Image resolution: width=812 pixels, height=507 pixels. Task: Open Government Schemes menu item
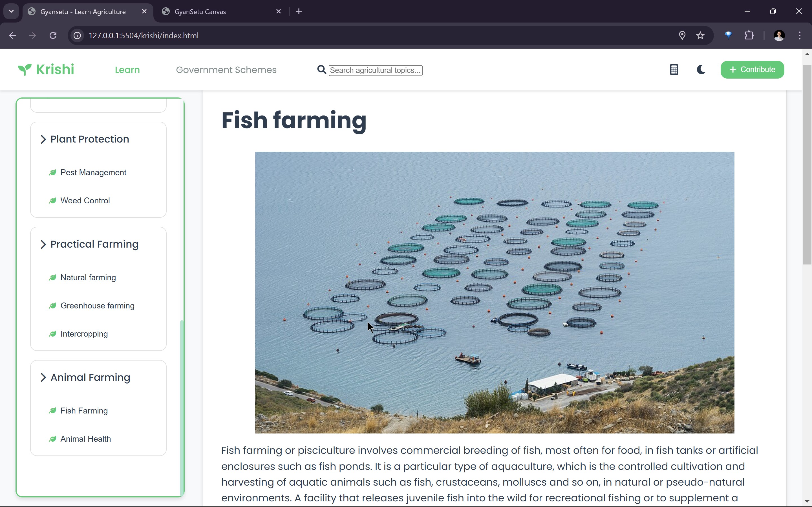(x=226, y=70)
